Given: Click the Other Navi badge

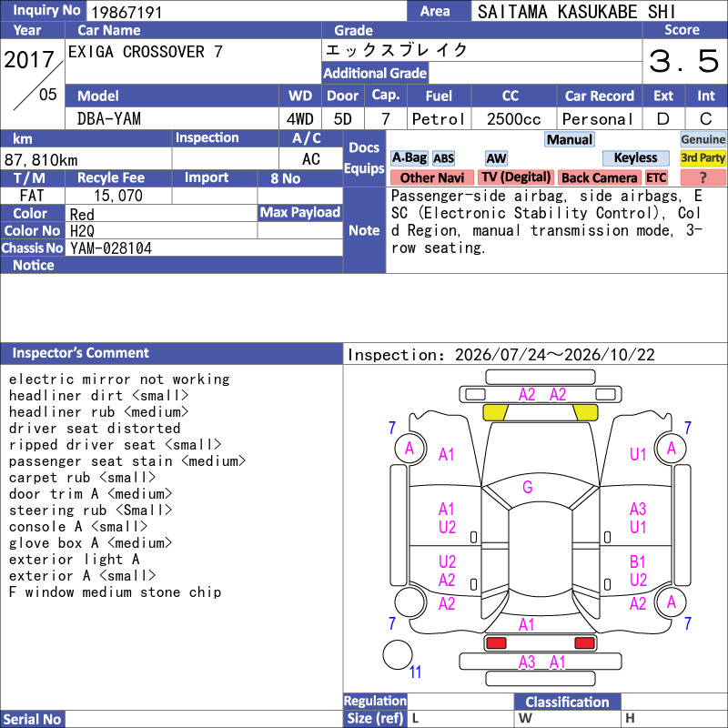Looking at the screenshot, I should (431, 177).
